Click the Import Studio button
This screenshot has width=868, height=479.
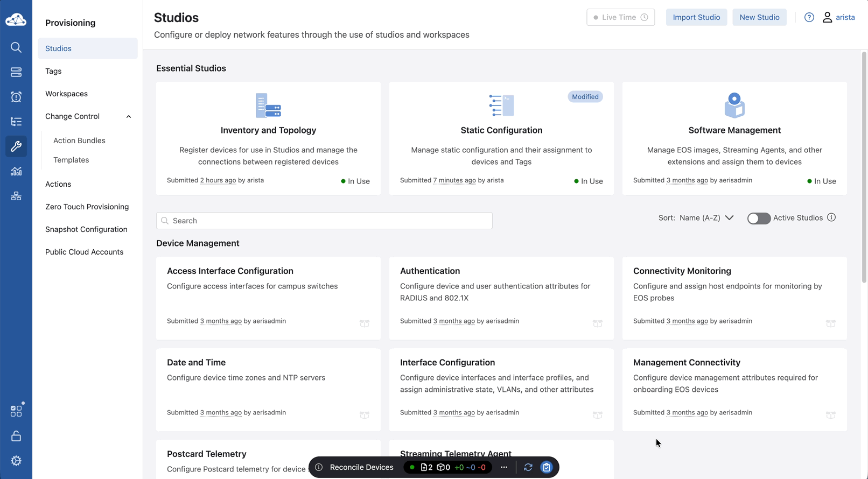[696, 17]
